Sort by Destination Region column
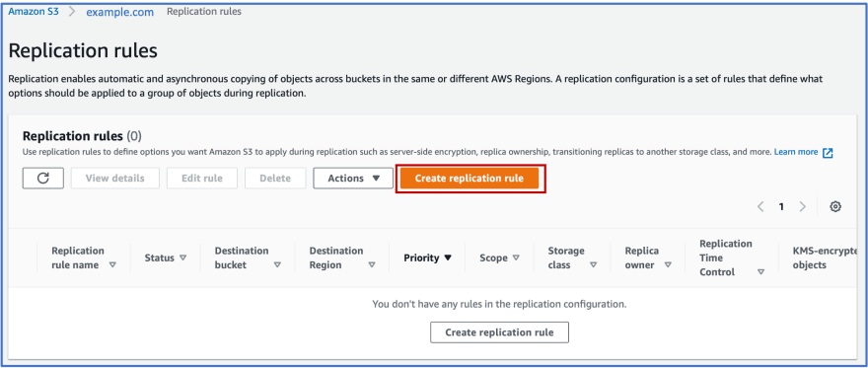Screen dimensions: 868x368 (x=342, y=258)
